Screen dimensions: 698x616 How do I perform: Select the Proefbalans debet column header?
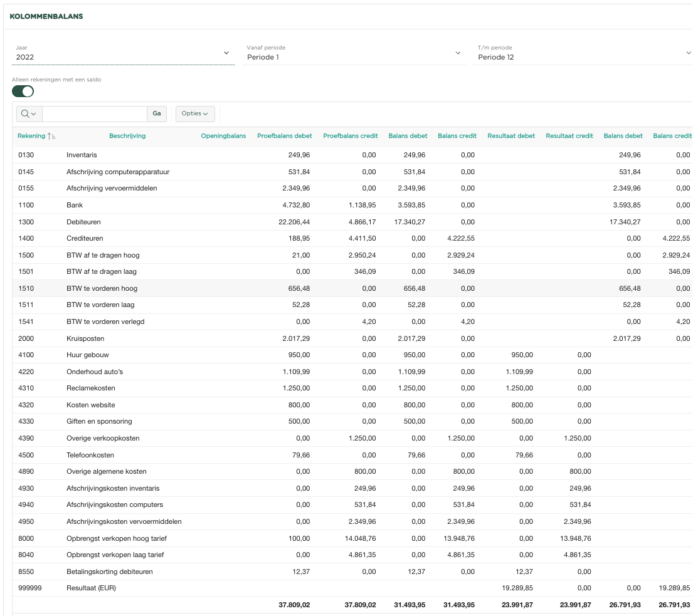click(284, 136)
